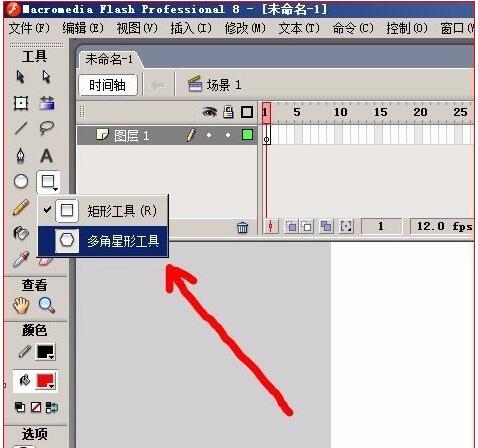Click the Center Frame icon in timeline
This screenshot has height=448, width=478.
[271, 227]
